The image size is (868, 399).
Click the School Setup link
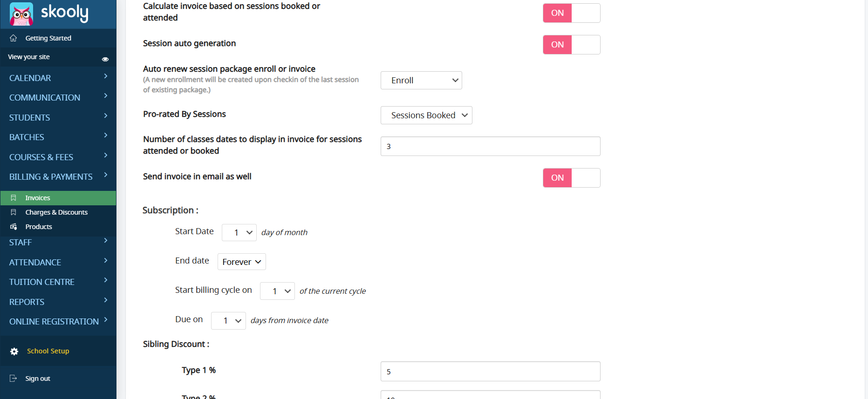pos(48,351)
